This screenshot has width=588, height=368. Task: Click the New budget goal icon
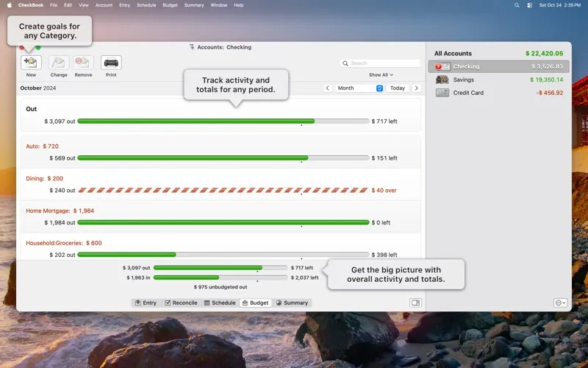31,63
